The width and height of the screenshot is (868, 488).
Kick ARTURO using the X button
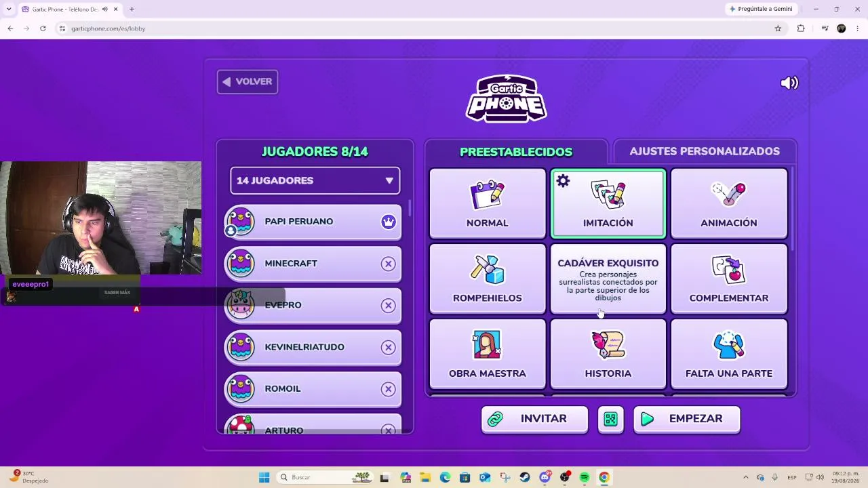[389, 430]
